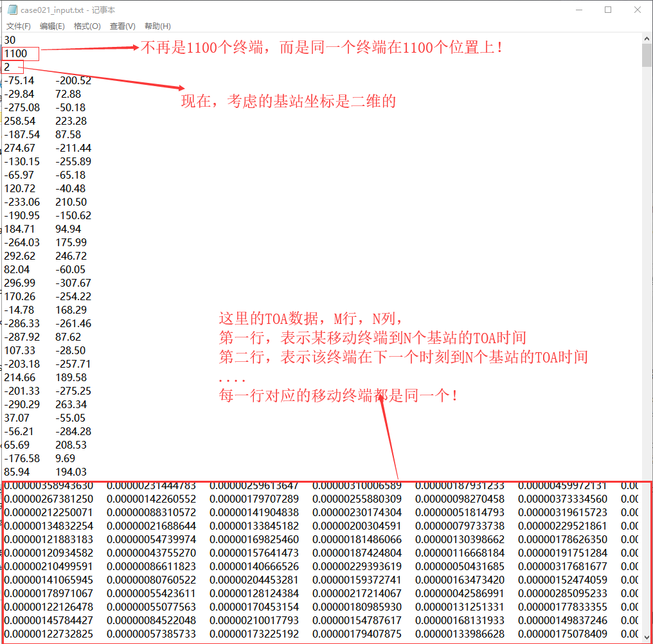The height and width of the screenshot is (644, 653).
Task: Click the coordinate -187.54
Action: pos(22,134)
